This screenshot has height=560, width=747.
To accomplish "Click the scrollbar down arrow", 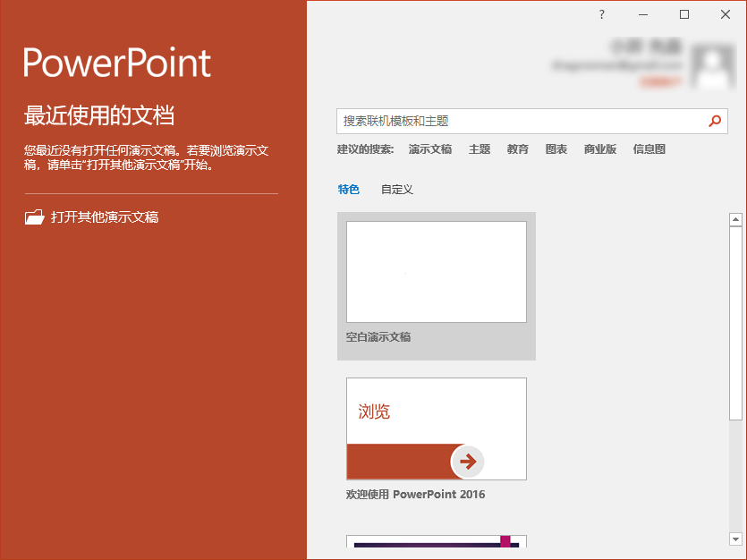I will click(x=735, y=539).
